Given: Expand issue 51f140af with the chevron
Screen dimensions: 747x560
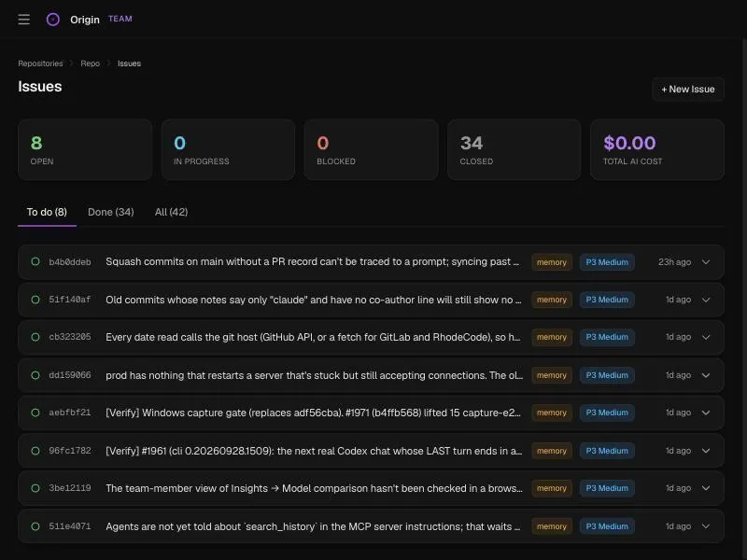Looking at the screenshot, I should [x=706, y=300].
